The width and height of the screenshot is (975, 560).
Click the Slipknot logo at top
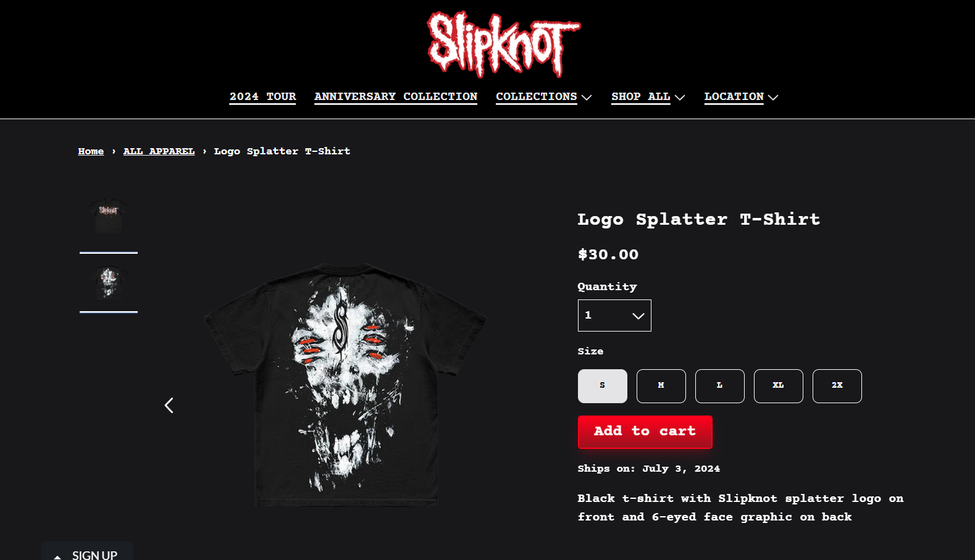tap(503, 44)
